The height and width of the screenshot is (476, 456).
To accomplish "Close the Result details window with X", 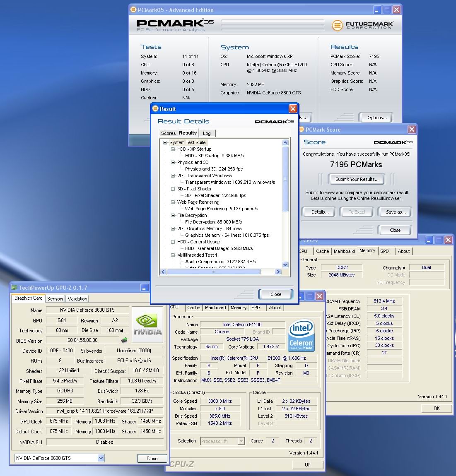I will coord(292,108).
